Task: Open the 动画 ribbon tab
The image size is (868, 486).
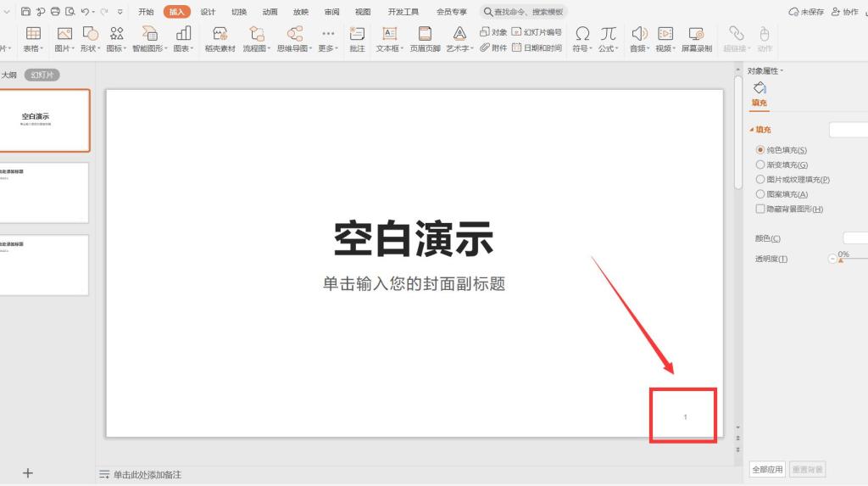Action: (270, 12)
